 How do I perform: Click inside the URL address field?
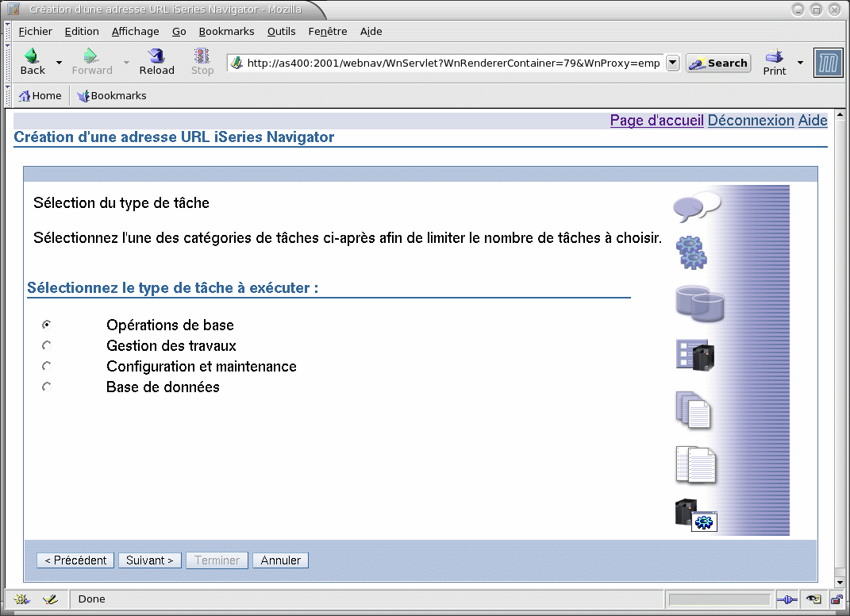(452, 63)
